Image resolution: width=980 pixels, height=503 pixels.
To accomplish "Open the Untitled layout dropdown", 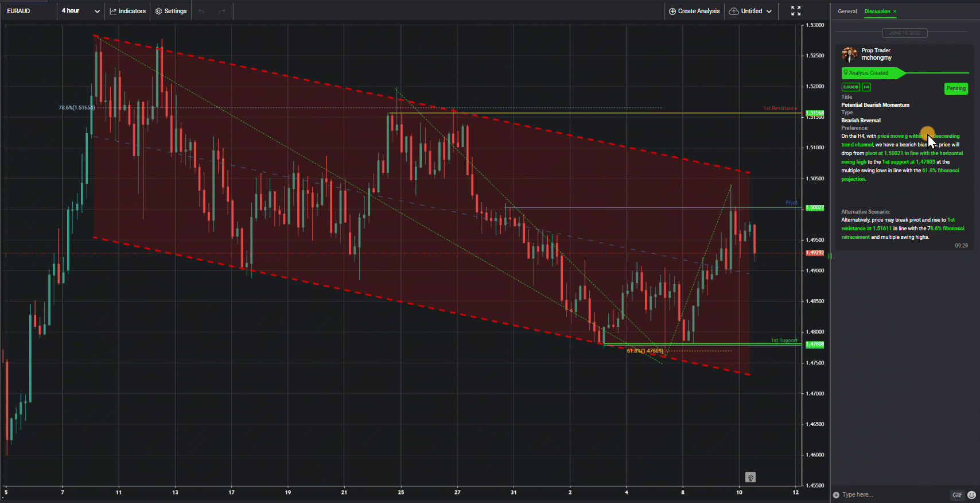I will [750, 11].
